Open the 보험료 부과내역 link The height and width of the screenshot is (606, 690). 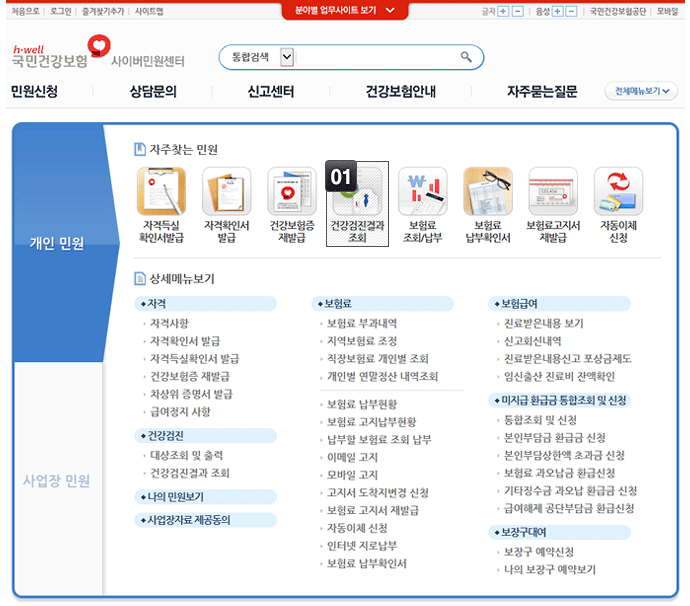click(362, 323)
